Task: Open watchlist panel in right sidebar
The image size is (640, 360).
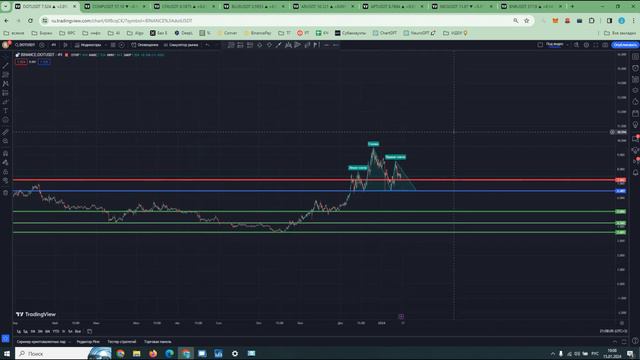Action: pyautogui.click(x=635, y=57)
